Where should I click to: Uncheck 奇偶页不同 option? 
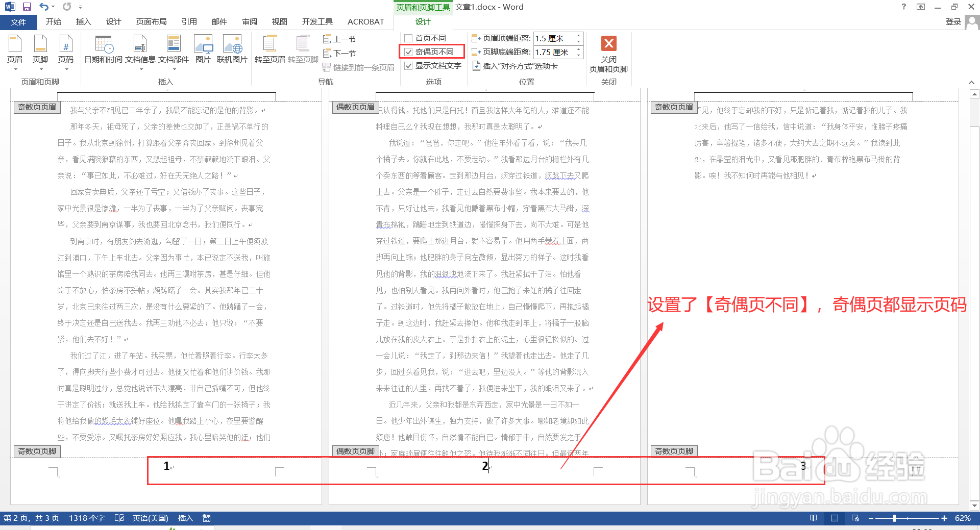408,52
